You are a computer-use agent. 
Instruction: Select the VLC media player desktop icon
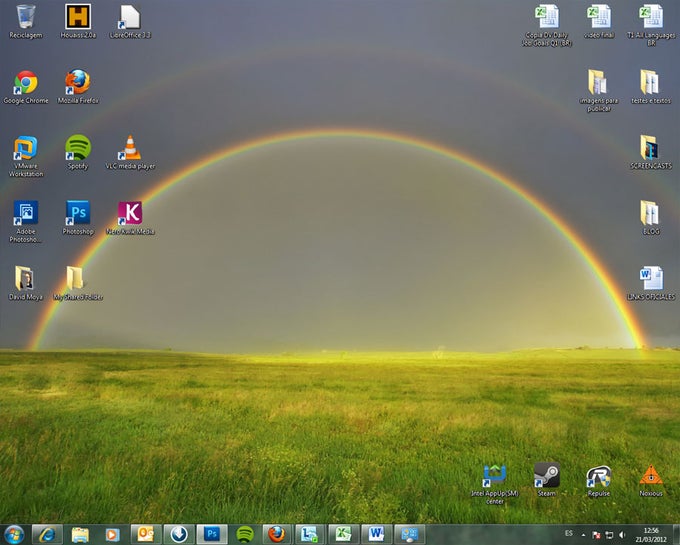coord(130,152)
